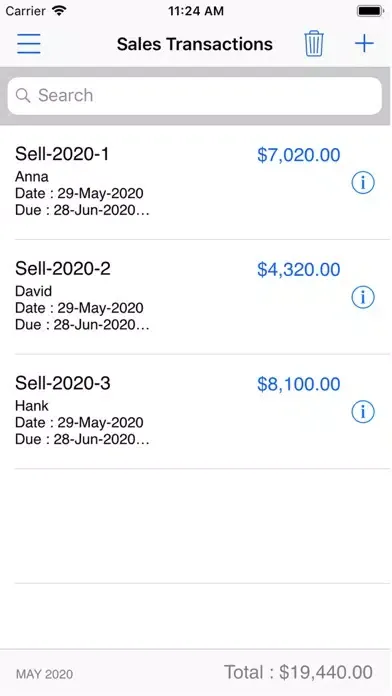Add a new sales transaction with plus
Image resolution: width=392 pixels, height=696 pixels.
[364, 44]
